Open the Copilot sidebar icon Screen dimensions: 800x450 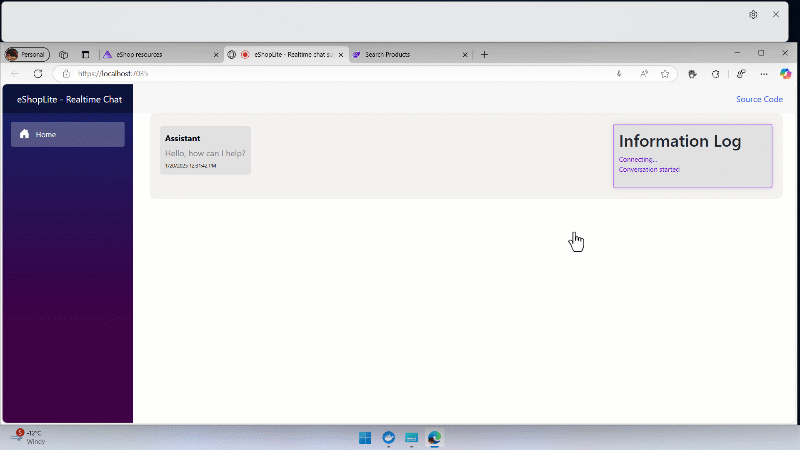pos(785,74)
